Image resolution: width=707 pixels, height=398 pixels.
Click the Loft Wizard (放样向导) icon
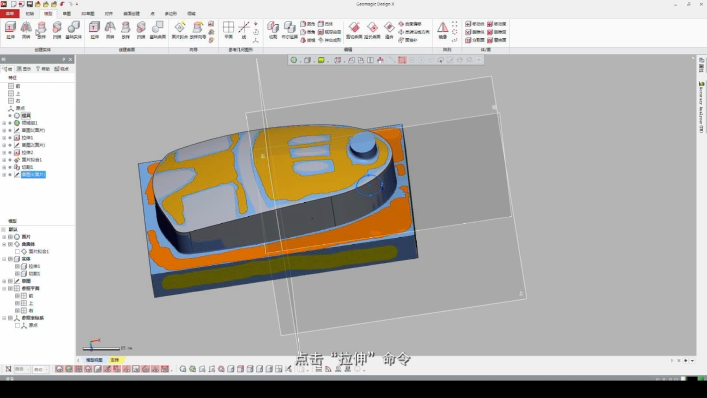click(197, 30)
